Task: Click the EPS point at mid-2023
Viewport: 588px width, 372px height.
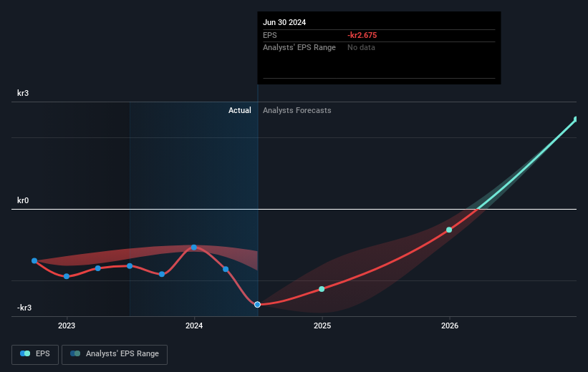Action: pos(130,266)
